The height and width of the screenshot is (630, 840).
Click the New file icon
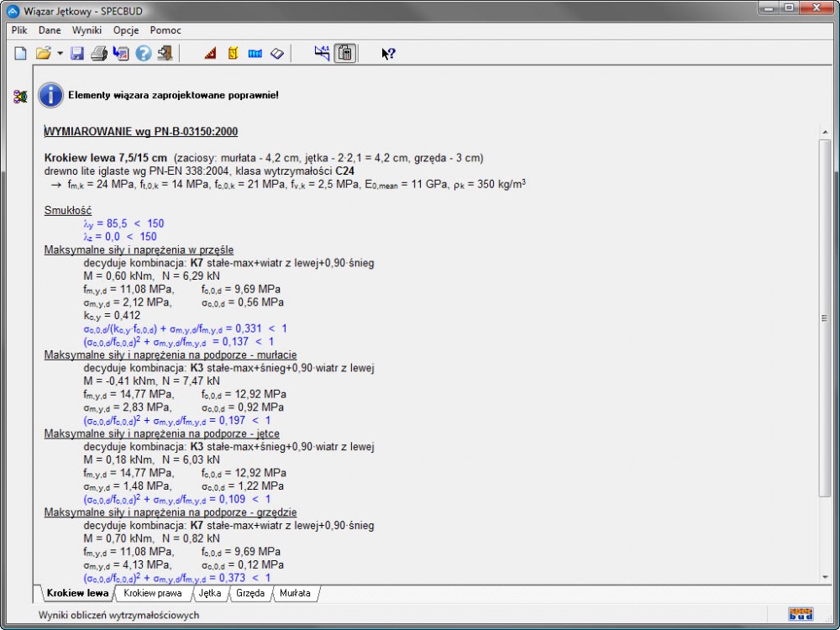click(x=21, y=54)
